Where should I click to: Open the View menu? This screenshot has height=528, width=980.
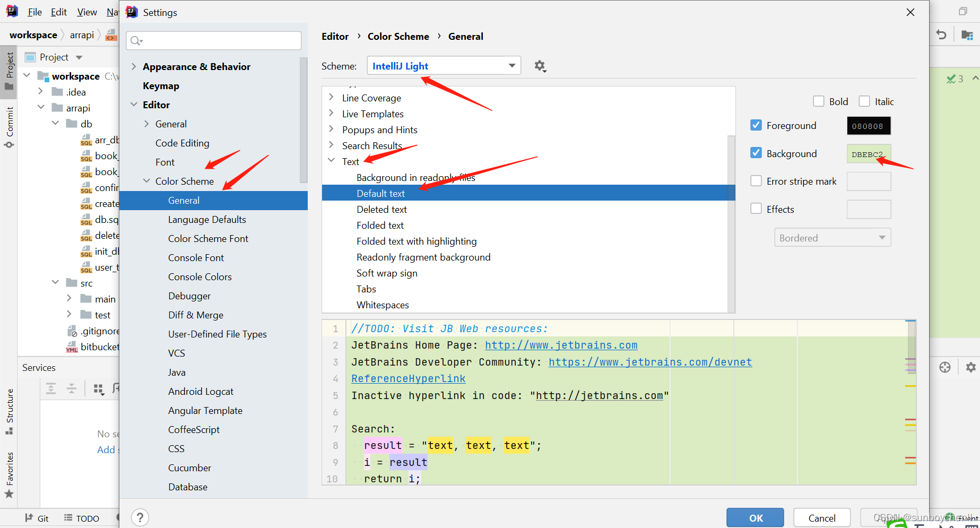pos(87,12)
